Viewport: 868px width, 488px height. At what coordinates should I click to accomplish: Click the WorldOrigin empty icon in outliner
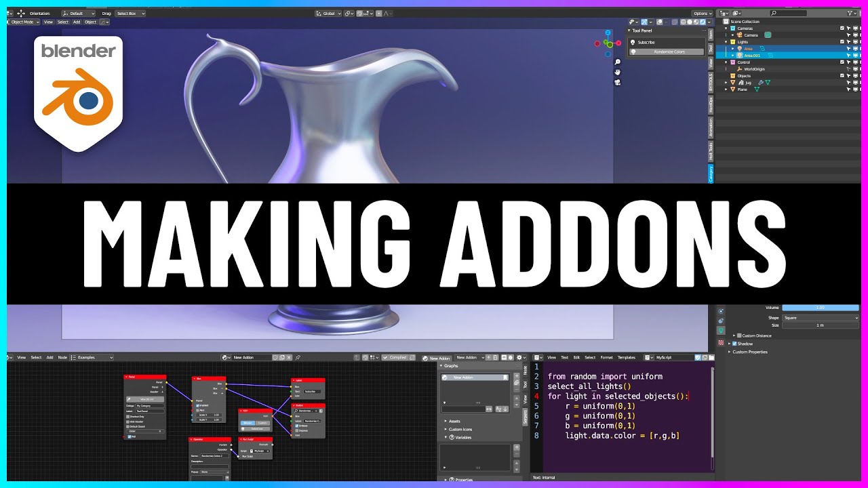point(740,69)
